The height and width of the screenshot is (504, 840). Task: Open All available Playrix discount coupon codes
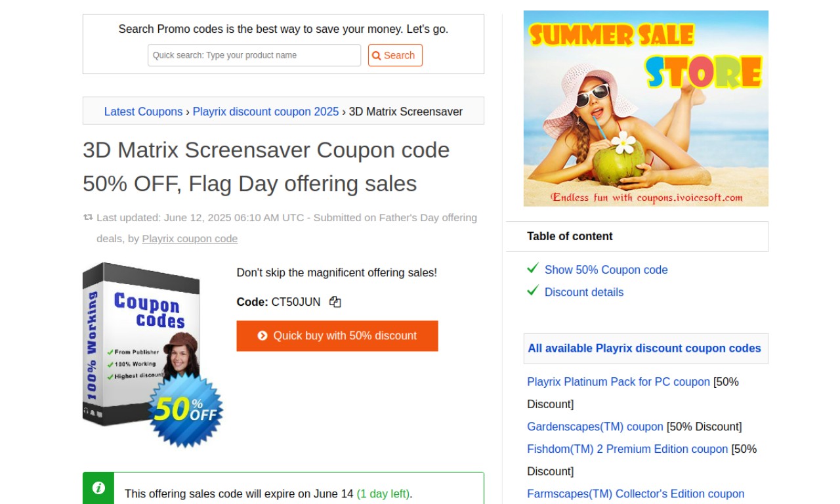point(644,348)
